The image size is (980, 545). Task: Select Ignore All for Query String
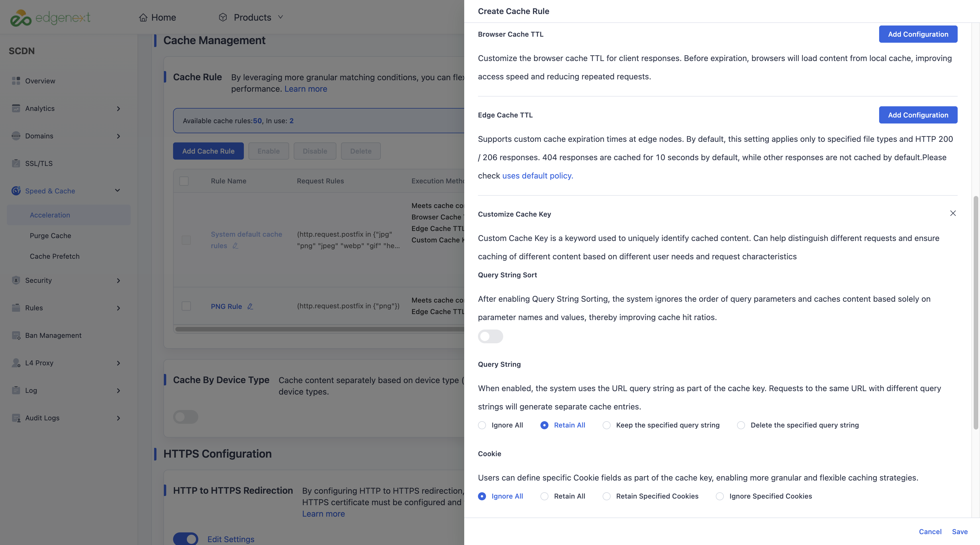click(x=482, y=425)
